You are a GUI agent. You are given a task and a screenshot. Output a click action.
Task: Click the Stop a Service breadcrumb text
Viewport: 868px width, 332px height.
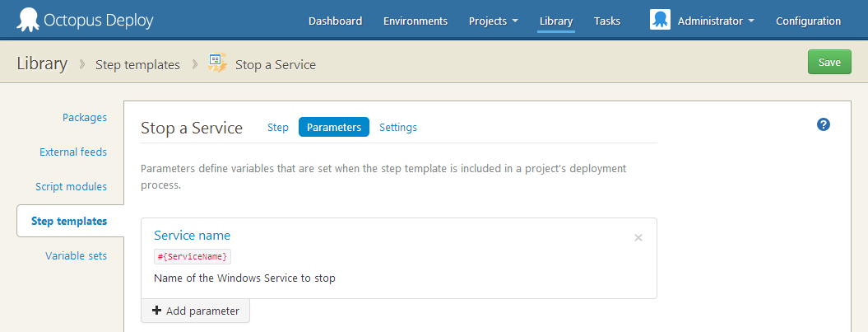click(276, 65)
